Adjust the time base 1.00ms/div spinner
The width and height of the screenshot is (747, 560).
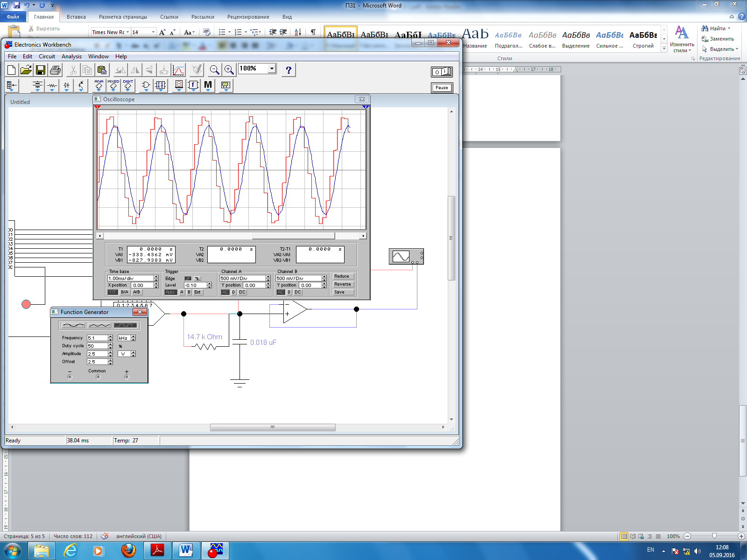coord(156,278)
